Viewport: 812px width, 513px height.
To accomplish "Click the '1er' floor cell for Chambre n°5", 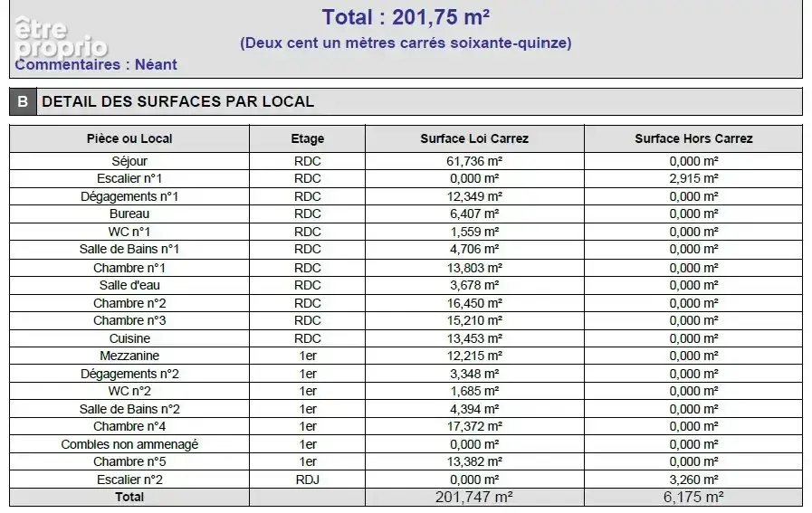I will coord(308,461).
